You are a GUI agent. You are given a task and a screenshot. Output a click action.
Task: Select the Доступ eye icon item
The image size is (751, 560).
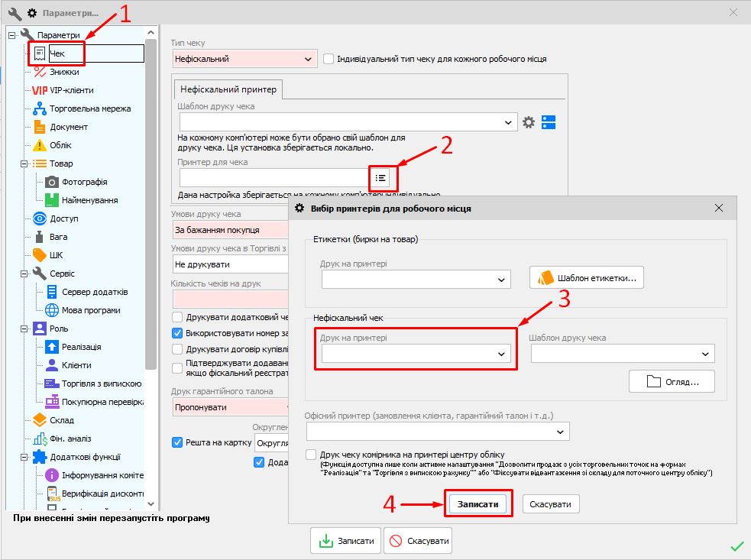point(40,218)
